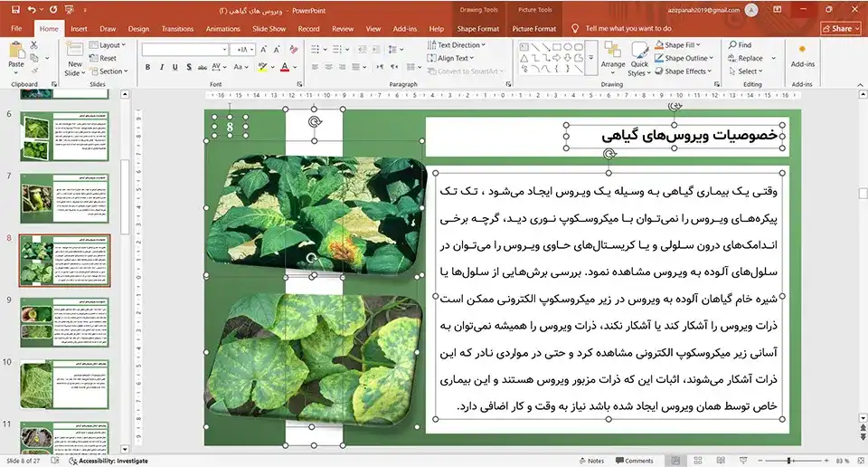
Task: Toggle Underline formatting
Action: tap(175, 67)
